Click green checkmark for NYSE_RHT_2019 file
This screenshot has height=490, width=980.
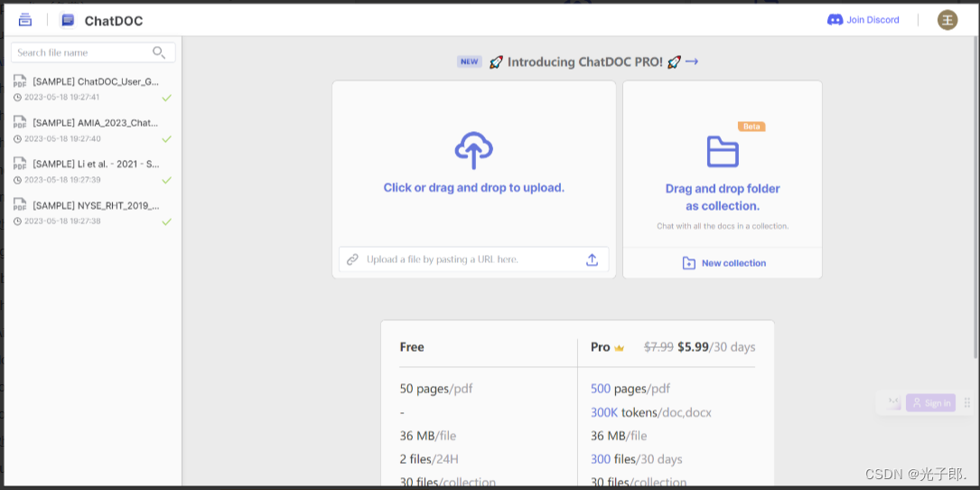coord(166,221)
